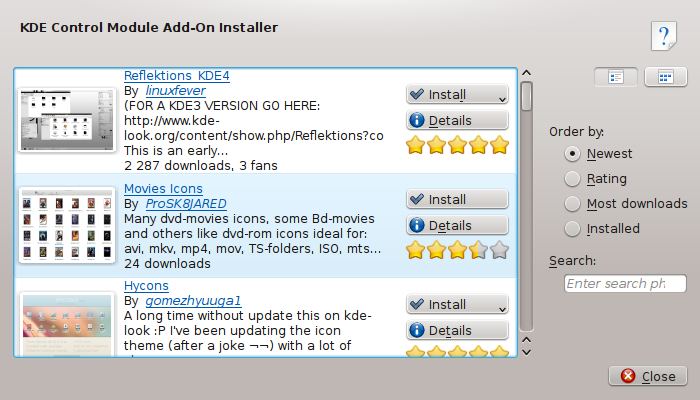Click the info icon on Movies Icons Details
This screenshot has height=400, width=700.
click(x=419, y=225)
